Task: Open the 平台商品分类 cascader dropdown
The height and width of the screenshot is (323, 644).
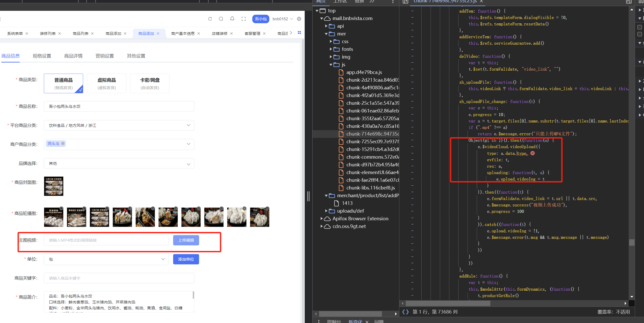Action: 119,125
